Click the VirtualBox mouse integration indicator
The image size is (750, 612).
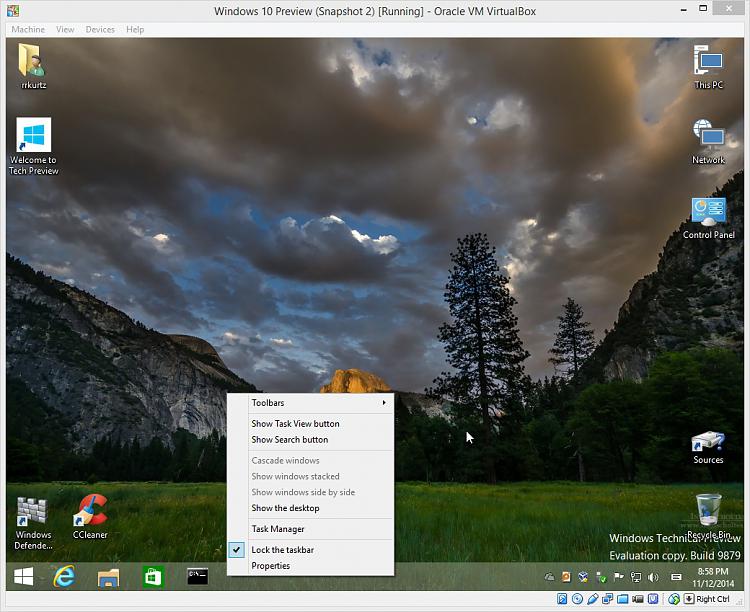[674, 599]
